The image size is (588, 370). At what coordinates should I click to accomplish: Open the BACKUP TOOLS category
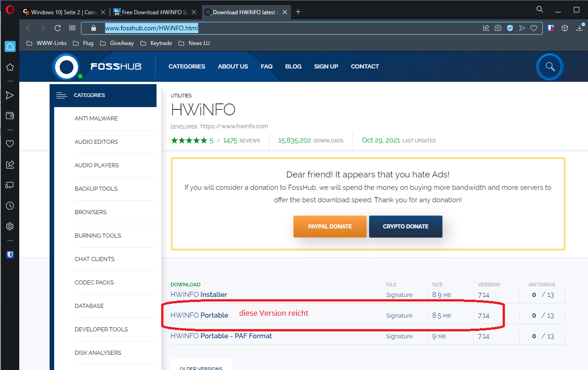[96, 189]
